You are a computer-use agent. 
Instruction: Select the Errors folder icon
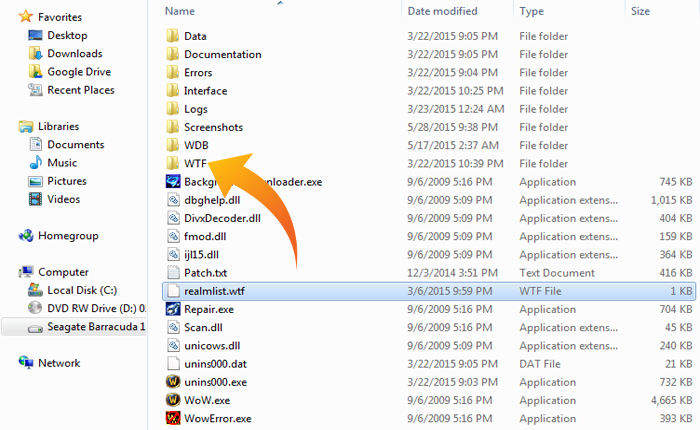point(173,72)
